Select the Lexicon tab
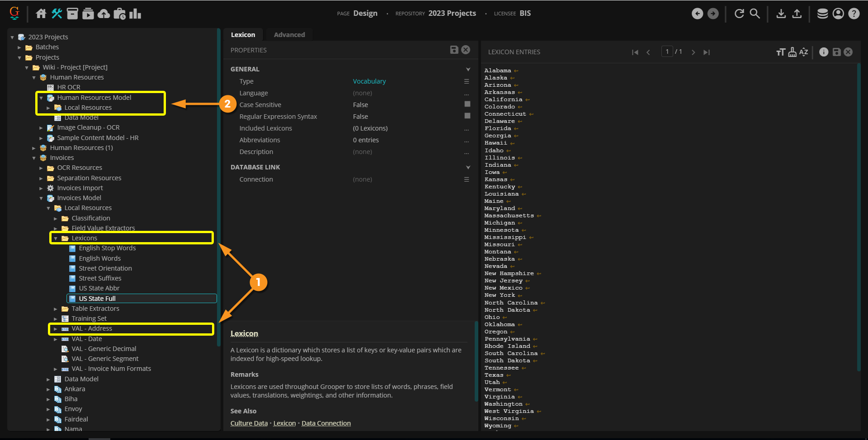 [x=243, y=35]
